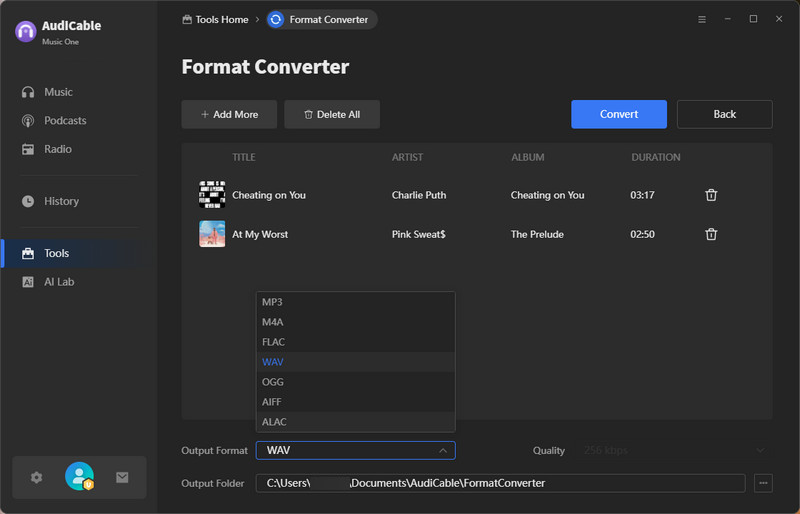
Task: Open the Output Format WAV combo box
Action: (355, 450)
